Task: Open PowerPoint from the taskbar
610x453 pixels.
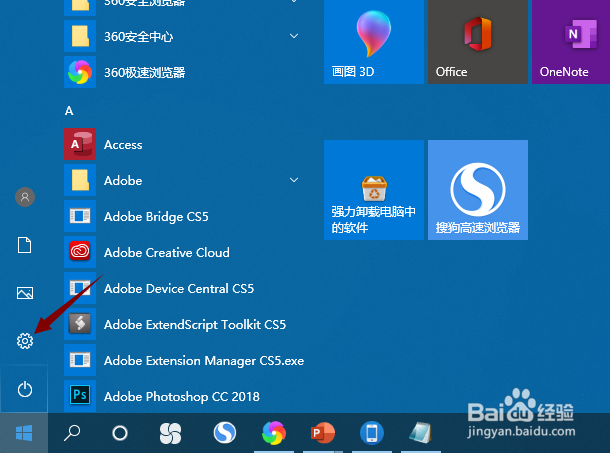Action: 323,433
